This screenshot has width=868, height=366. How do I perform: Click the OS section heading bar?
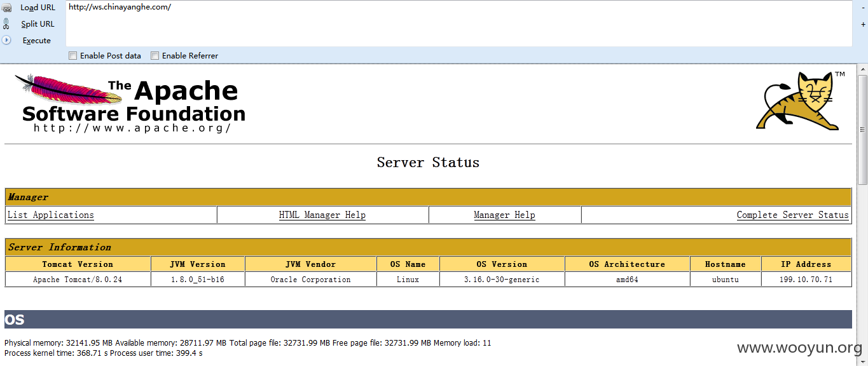[428, 320]
